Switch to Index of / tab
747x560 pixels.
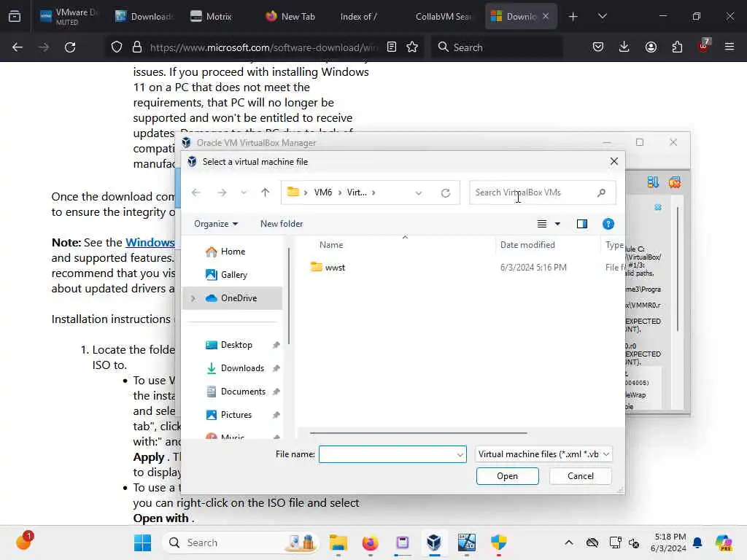359,16
